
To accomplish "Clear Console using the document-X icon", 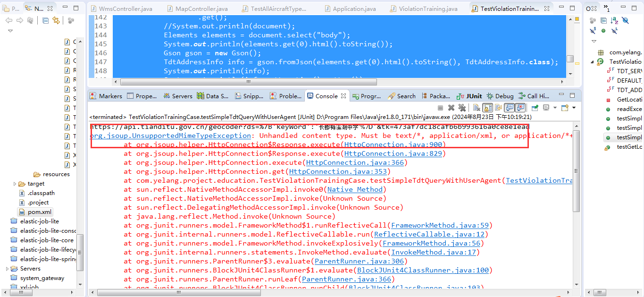I will (x=477, y=108).
